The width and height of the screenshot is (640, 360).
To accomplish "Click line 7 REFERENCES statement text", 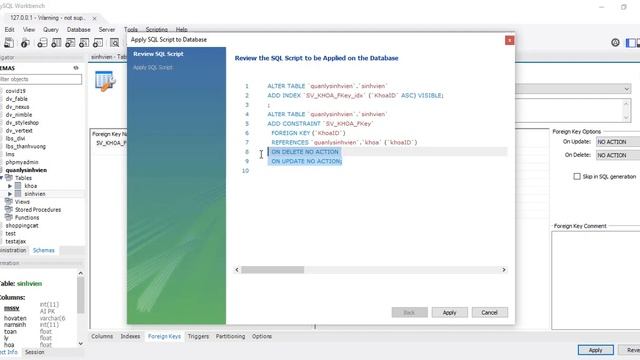I will click(x=344, y=142).
